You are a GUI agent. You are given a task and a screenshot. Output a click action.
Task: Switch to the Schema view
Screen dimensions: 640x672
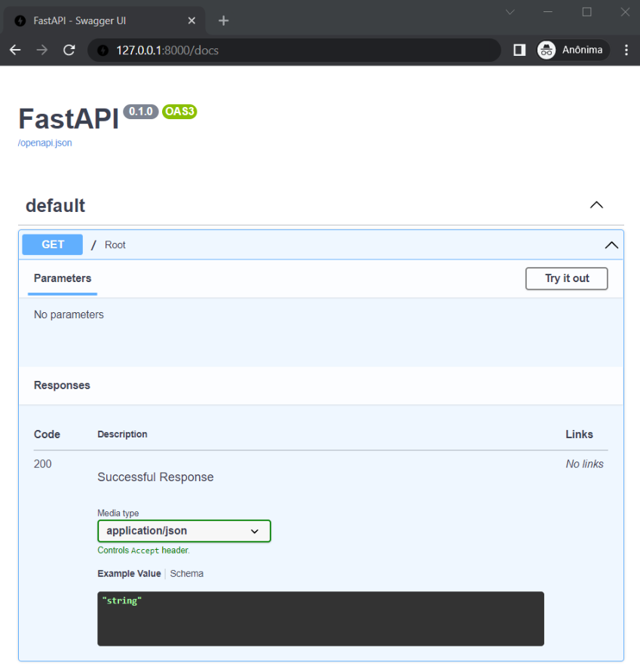pos(186,573)
